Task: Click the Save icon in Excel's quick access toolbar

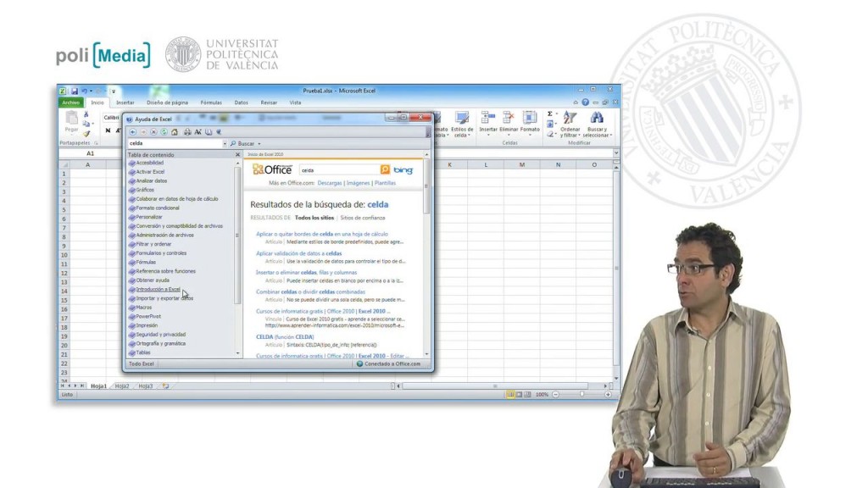Action: 75,91
